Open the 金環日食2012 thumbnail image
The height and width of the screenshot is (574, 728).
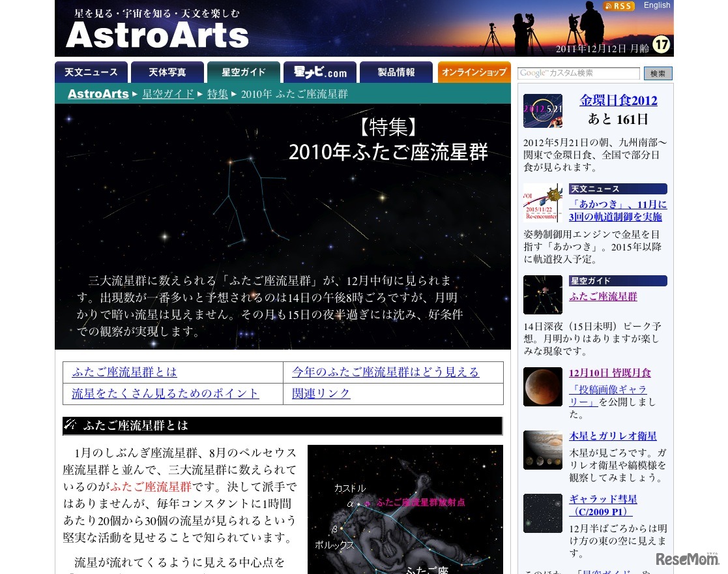coord(542,111)
